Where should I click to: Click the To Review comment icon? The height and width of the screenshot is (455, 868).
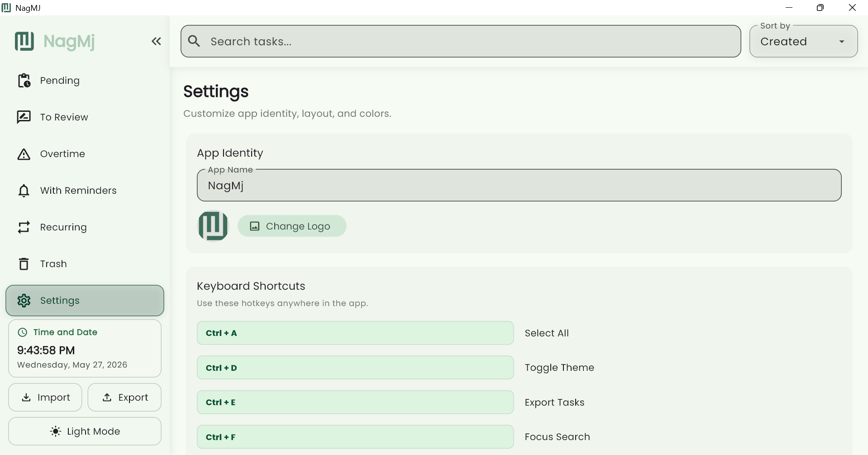pyautogui.click(x=24, y=117)
